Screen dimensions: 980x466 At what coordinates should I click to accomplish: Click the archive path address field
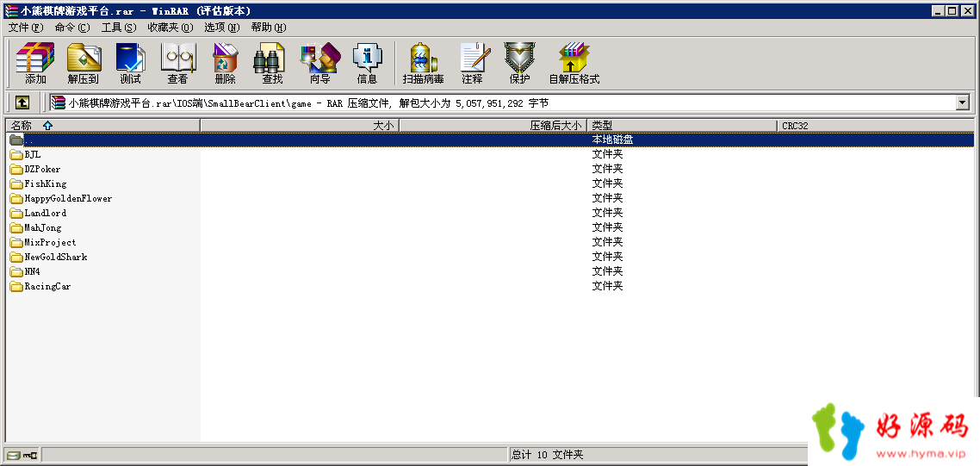[x=502, y=103]
